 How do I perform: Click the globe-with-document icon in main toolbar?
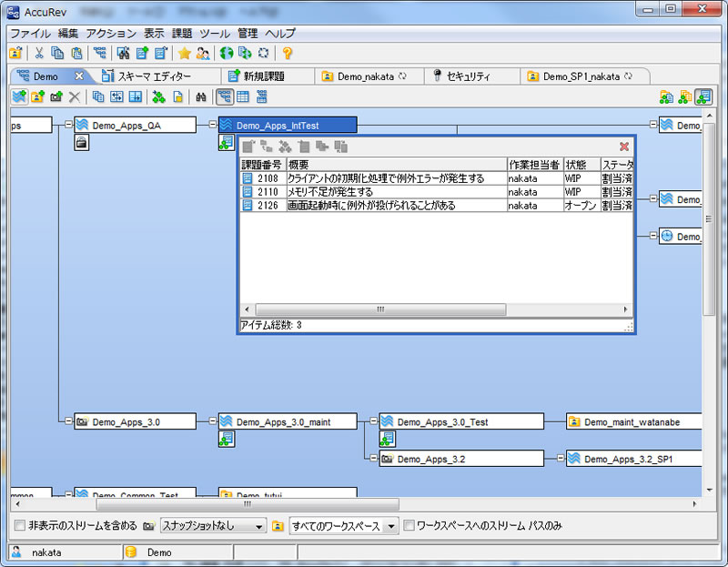pyautogui.click(x=245, y=53)
